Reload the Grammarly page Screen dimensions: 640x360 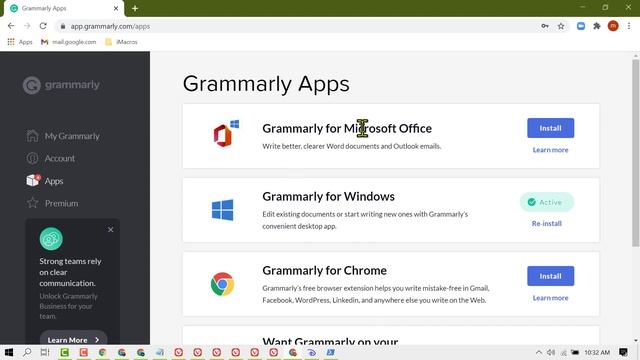(x=43, y=26)
